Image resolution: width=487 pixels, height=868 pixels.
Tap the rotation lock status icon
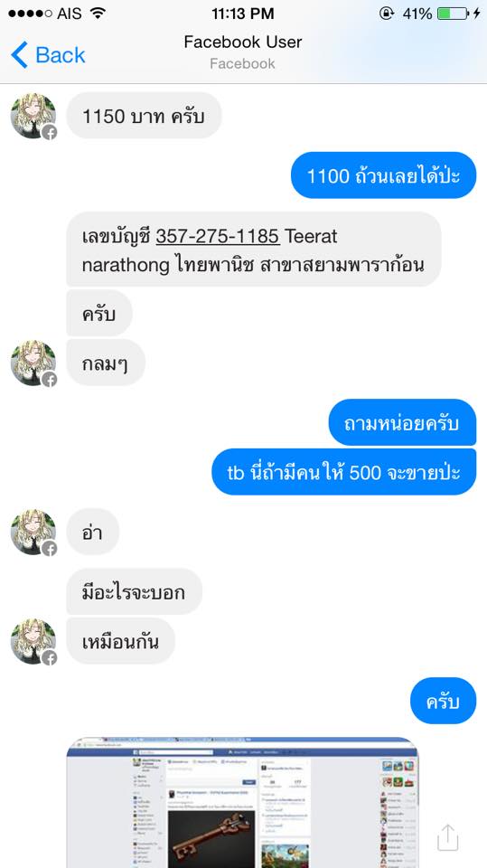point(387,14)
